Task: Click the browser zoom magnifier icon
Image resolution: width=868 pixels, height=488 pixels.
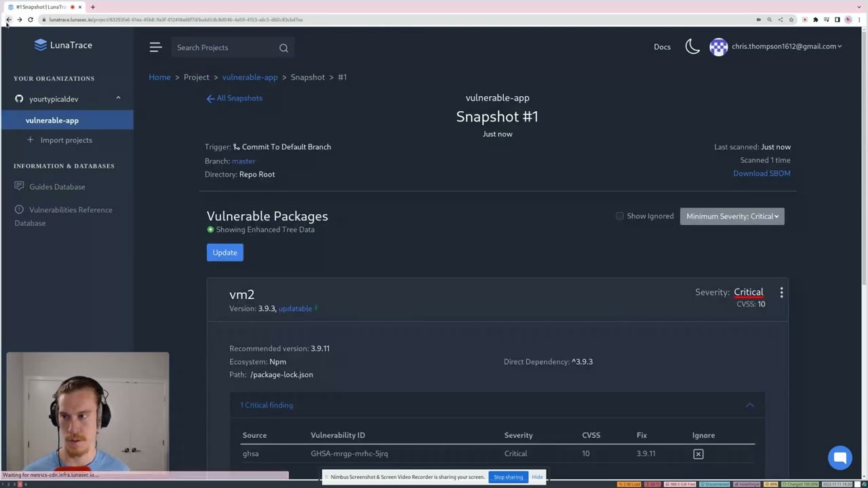Action: tap(769, 20)
